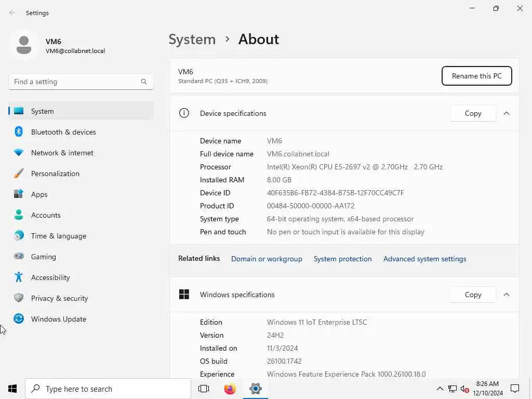Click Rename this PC button
Screen dimensions: 532x399
pyautogui.click(x=477, y=76)
